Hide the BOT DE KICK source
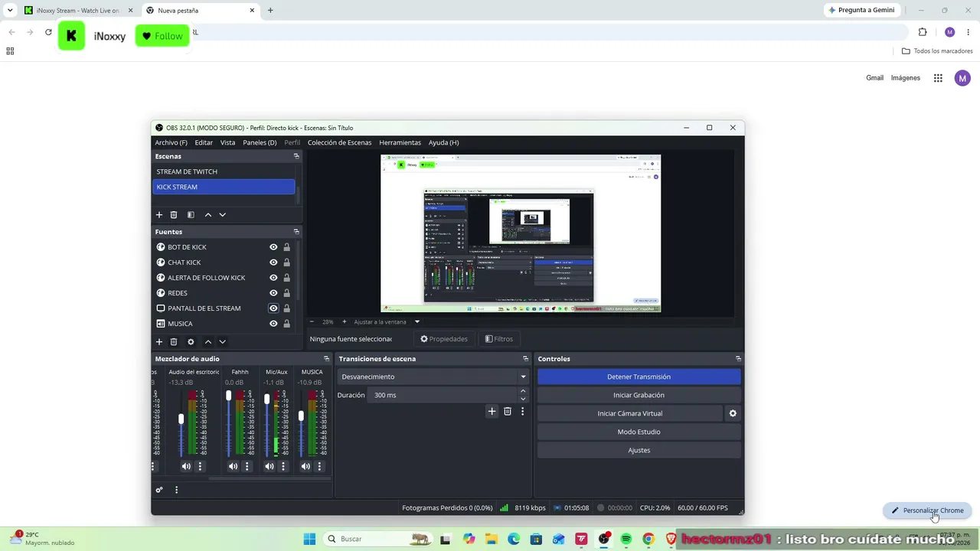980x551 pixels. point(273,247)
